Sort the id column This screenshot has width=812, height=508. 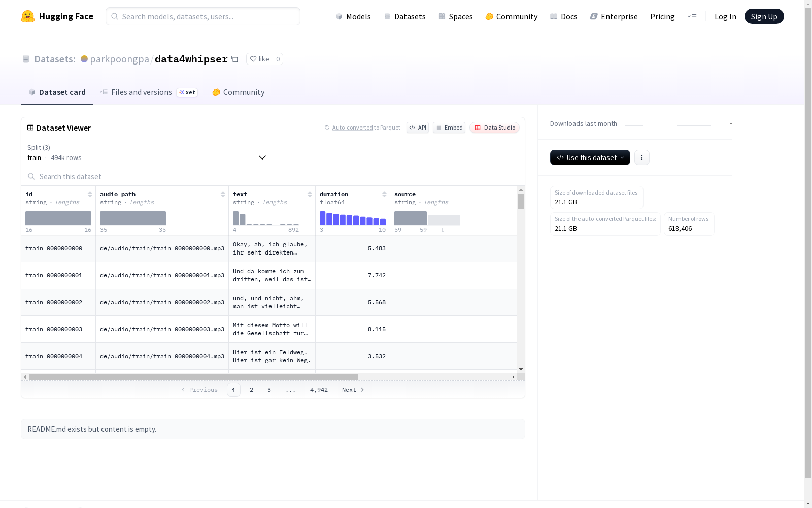[90, 194]
